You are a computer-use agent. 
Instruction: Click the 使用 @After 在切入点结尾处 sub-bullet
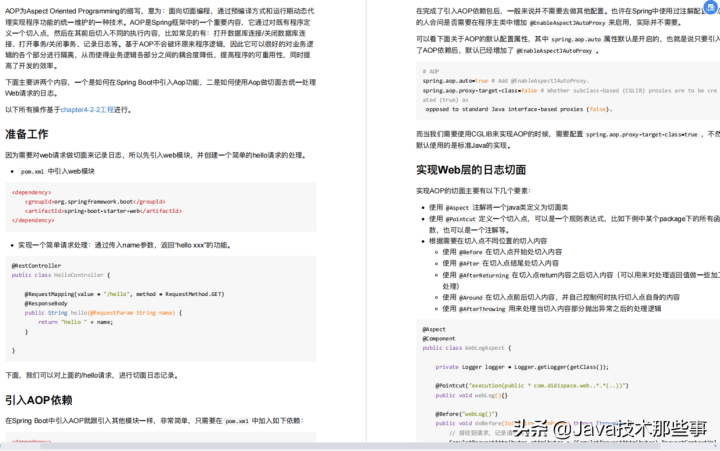(501, 264)
